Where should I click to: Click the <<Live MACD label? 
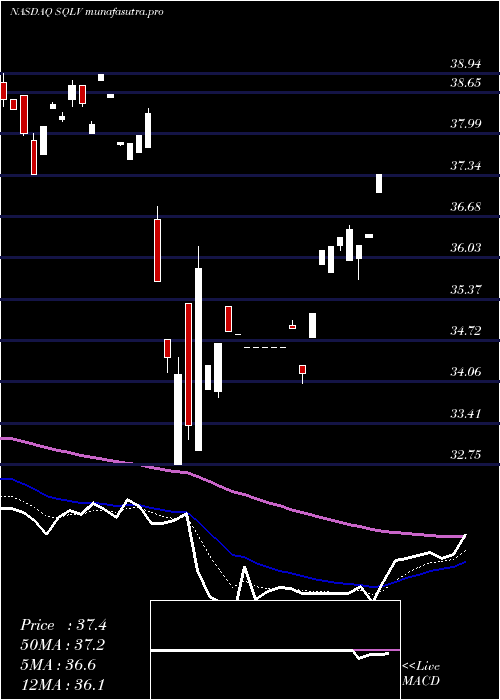tap(421, 673)
